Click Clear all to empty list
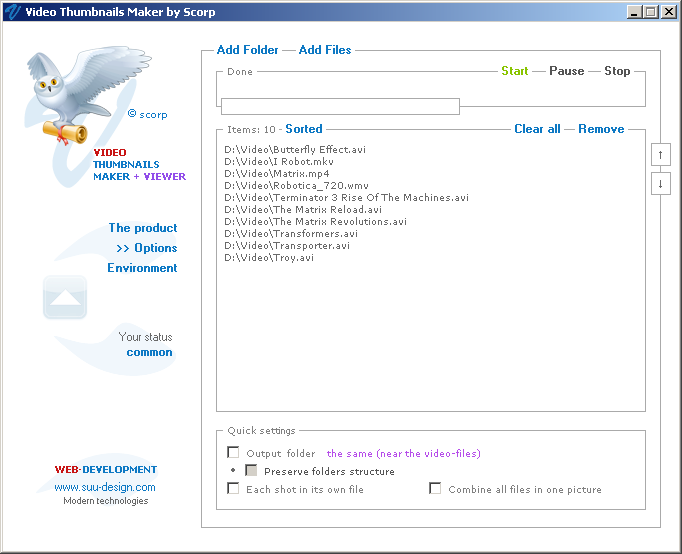 (x=537, y=129)
